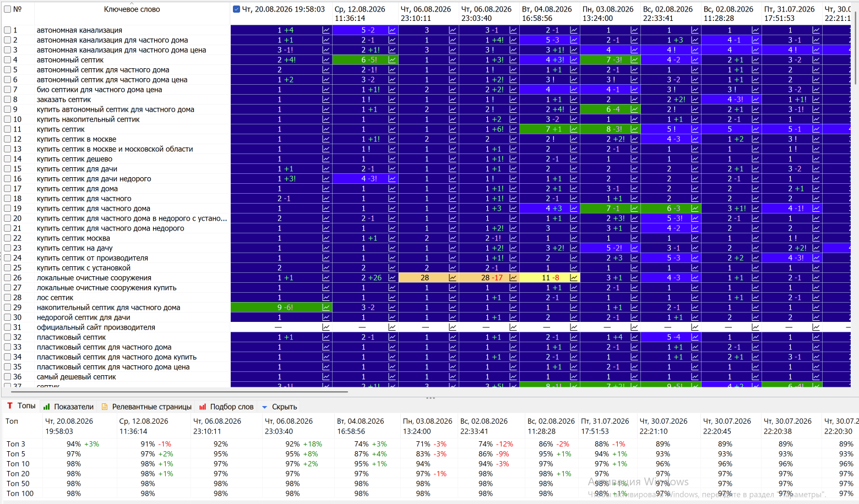Image resolution: width=859 pixels, height=504 pixels.
Task: Open chart icon for 'автономная канализация' in 20.08.2026 column
Action: [326, 30]
